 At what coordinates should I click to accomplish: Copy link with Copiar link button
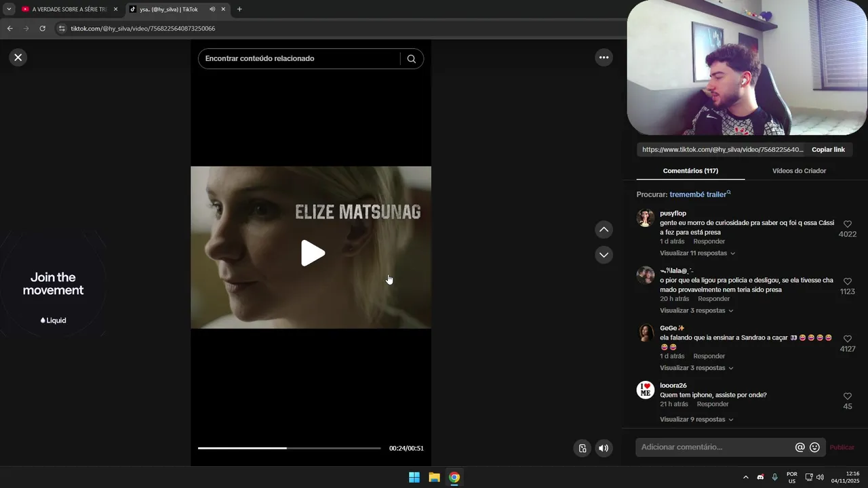pos(828,150)
